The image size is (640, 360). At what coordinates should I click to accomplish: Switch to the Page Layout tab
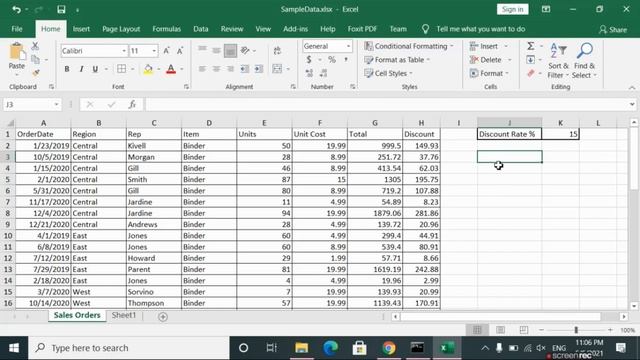tap(121, 29)
